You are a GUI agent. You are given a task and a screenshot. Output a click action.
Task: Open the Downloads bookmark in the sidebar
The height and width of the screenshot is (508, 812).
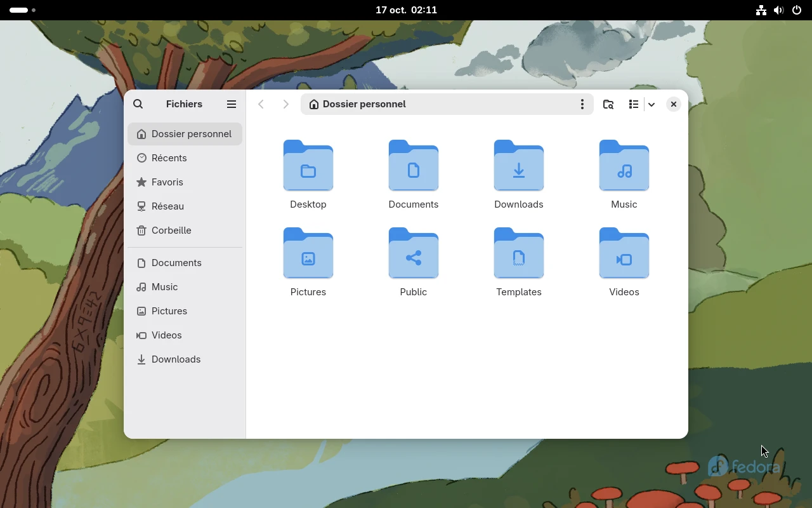[185, 359]
